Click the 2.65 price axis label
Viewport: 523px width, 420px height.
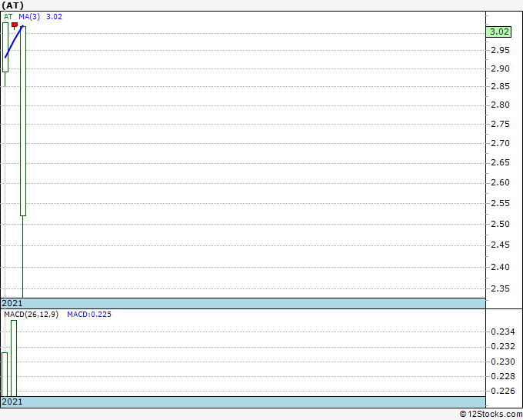pos(501,163)
